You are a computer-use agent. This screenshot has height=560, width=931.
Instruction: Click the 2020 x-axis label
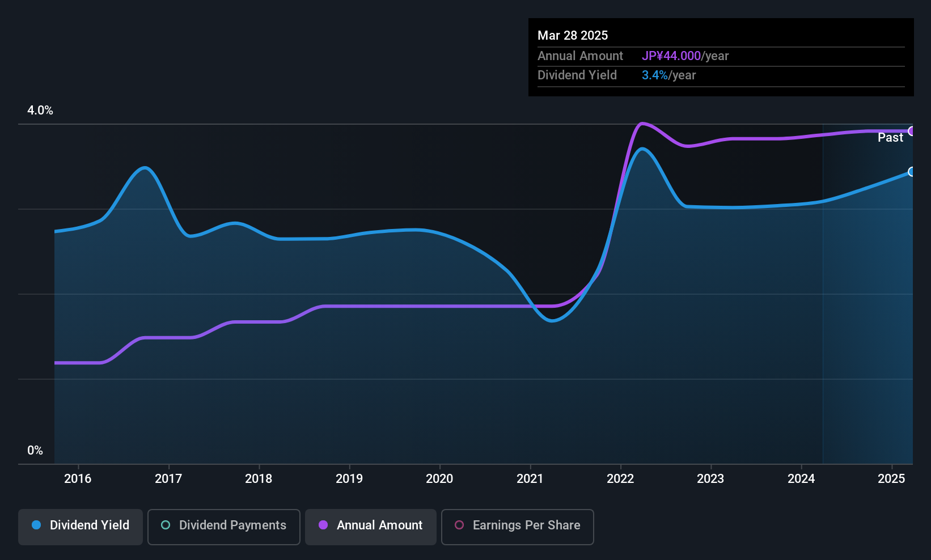click(x=439, y=479)
